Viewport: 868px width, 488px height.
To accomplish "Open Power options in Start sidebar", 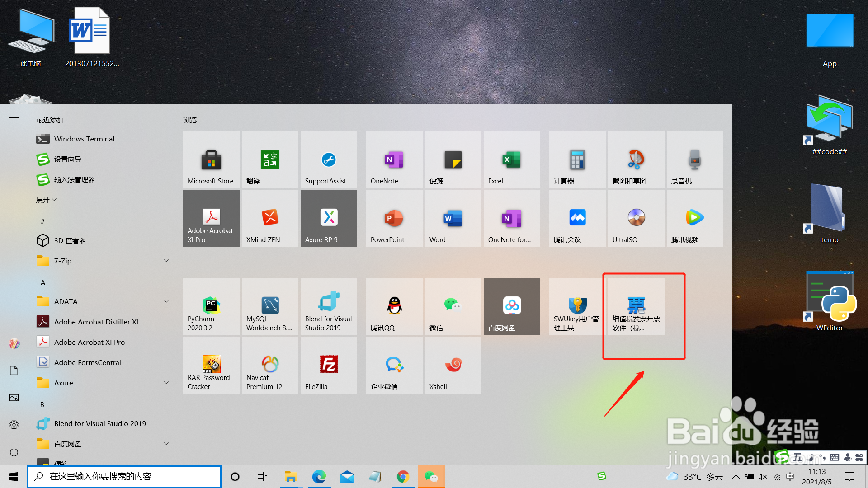I will point(14,452).
